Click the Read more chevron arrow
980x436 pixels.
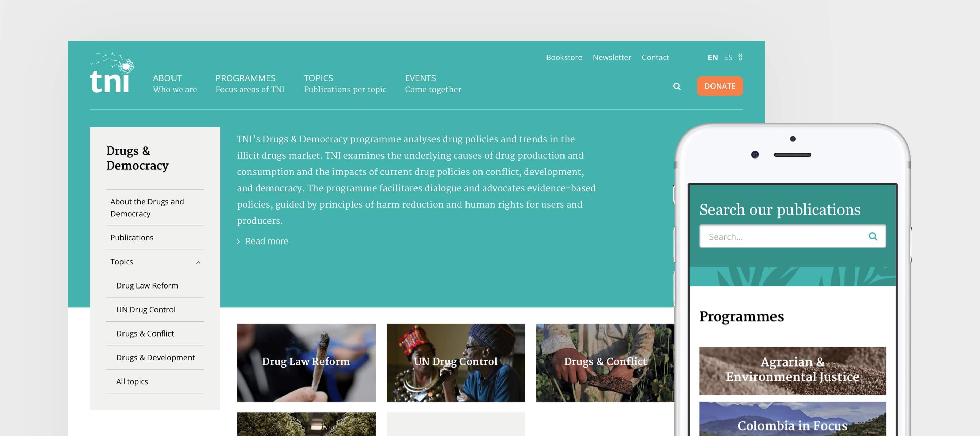tap(239, 242)
